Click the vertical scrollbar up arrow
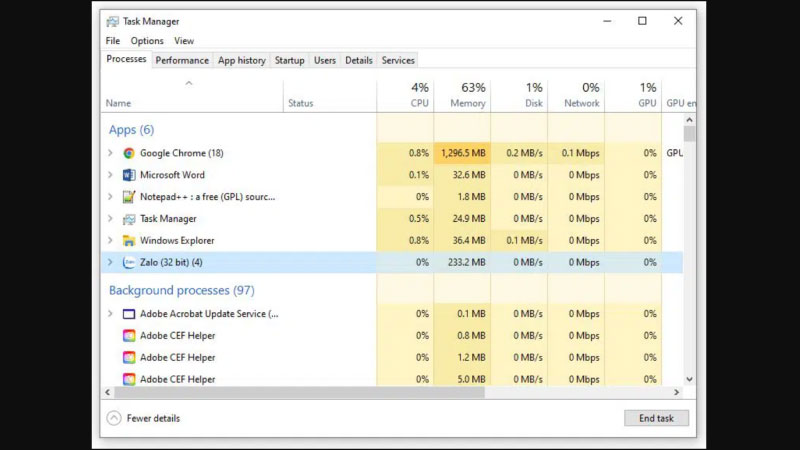 pyautogui.click(x=689, y=120)
